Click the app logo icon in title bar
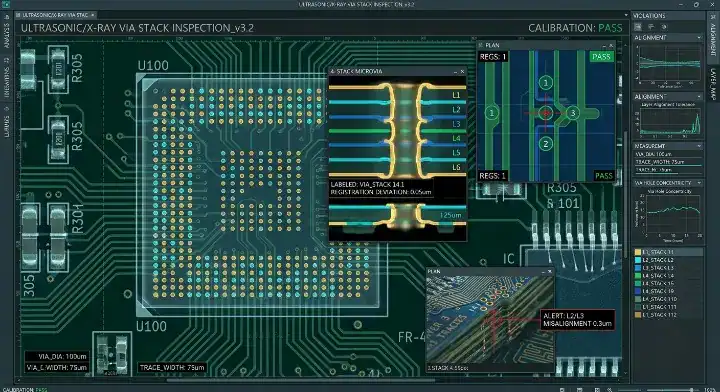Screen dimensions: 720x392 (7, 4)
